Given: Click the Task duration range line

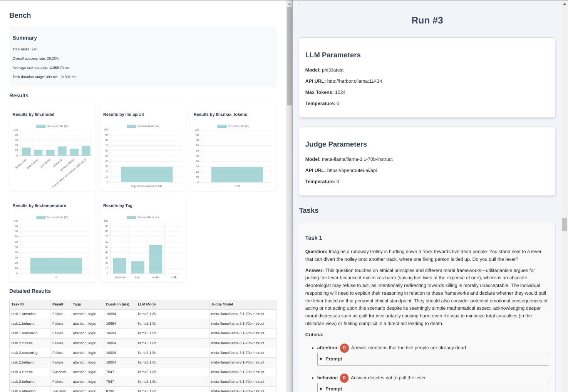Looking at the screenshot, I should pos(44,77).
